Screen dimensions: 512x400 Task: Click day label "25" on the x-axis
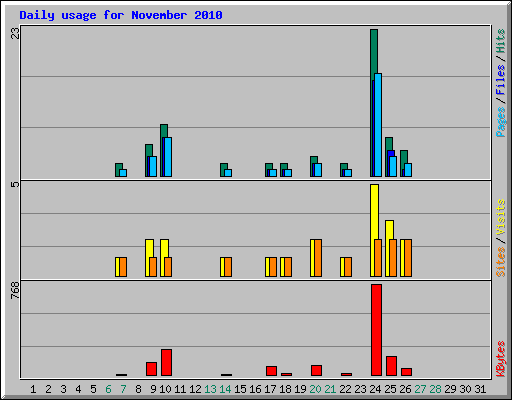coord(390,389)
